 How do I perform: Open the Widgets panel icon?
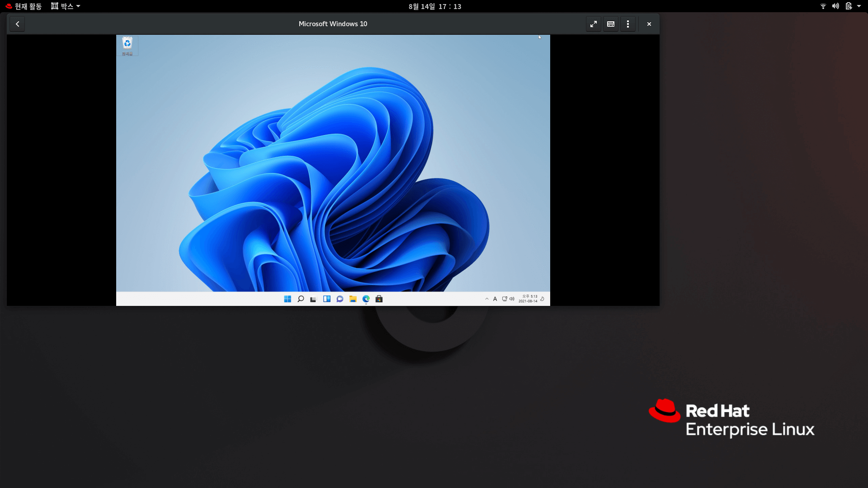click(x=326, y=299)
